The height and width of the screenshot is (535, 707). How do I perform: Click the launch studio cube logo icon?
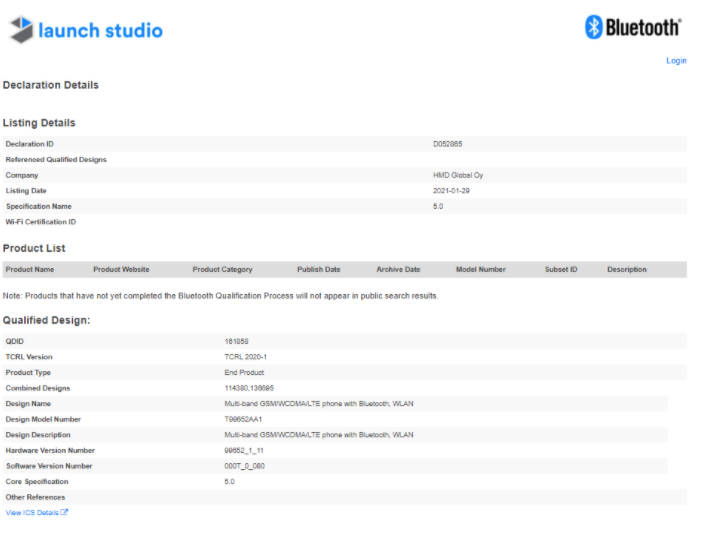pyautogui.click(x=21, y=30)
